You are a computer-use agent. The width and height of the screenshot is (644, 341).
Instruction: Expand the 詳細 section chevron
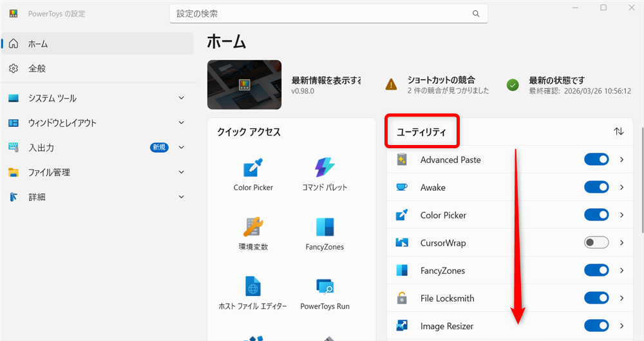181,197
